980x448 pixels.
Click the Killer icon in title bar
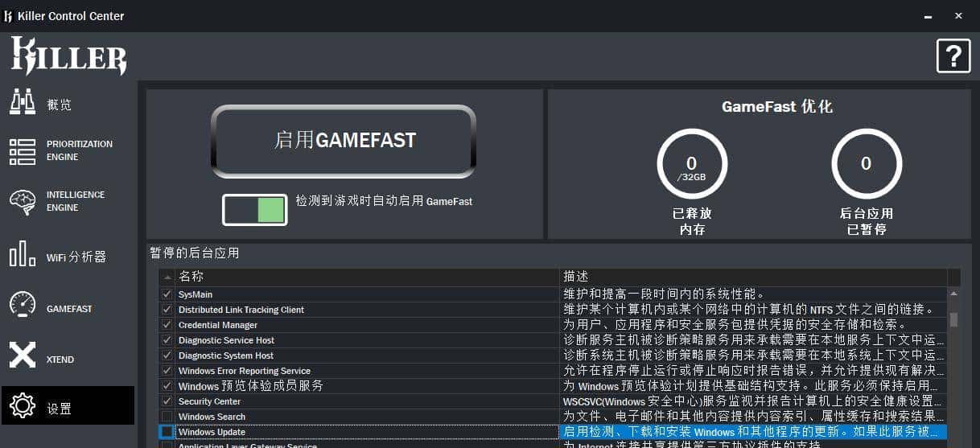tap(9, 15)
